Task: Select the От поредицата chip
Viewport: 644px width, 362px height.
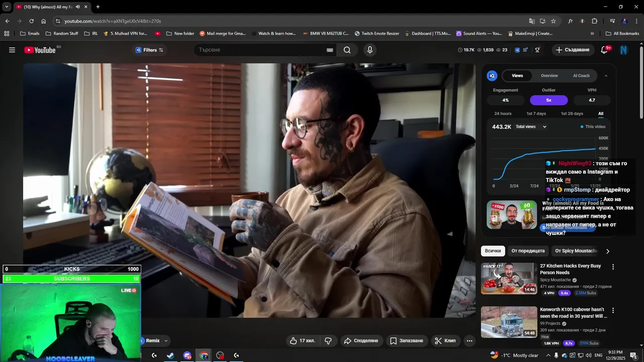Action: [528, 251]
